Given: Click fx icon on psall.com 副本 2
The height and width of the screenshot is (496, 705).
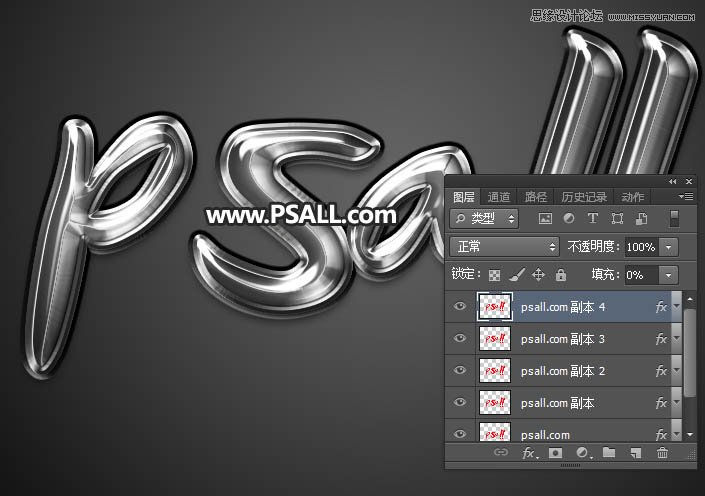Looking at the screenshot, I should [x=661, y=371].
